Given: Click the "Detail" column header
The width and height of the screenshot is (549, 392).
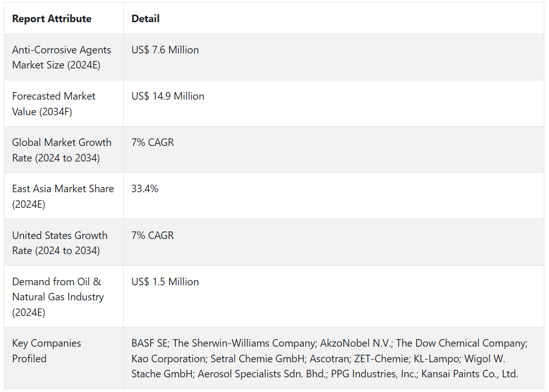Looking at the screenshot, I should click(146, 19).
